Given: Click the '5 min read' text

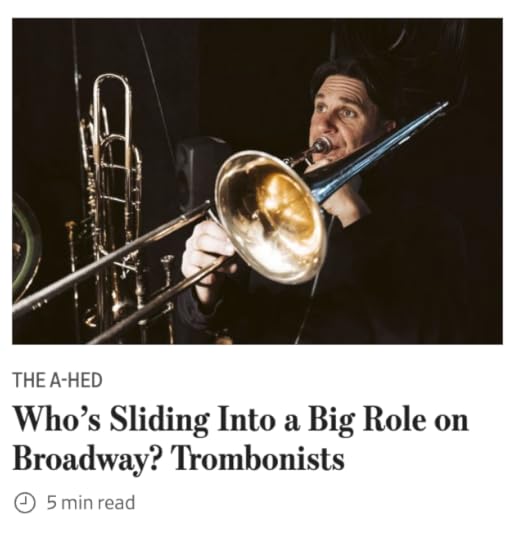Looking at the screenshot, I should (91, 502).
